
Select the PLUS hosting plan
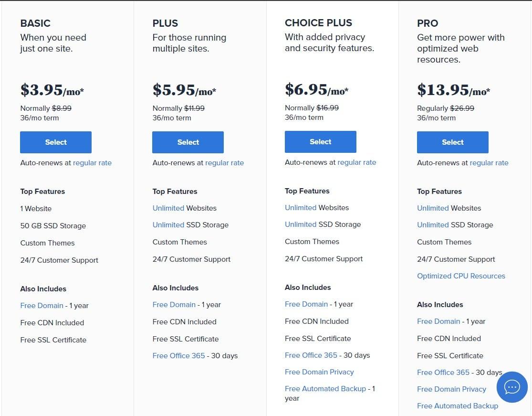tap(188, 142)
